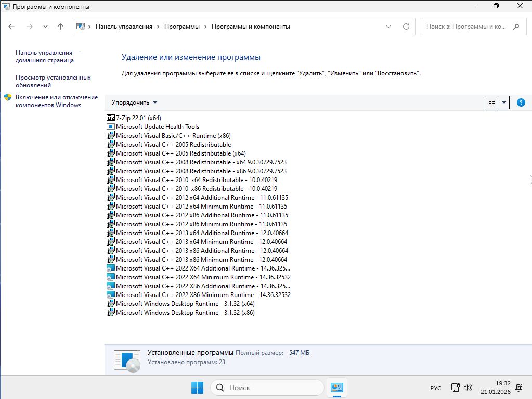
Task: Click the Visual C++ 2022 X64 Additional Runtime icon
Action: point(110,268)
